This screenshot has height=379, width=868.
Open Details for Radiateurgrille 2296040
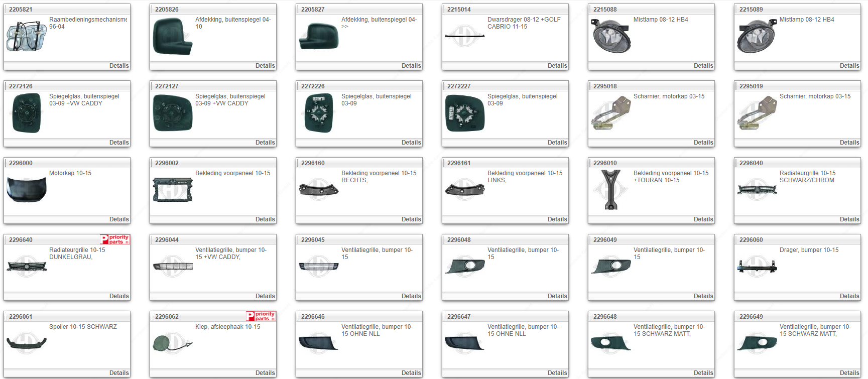[x=849, y=219]
